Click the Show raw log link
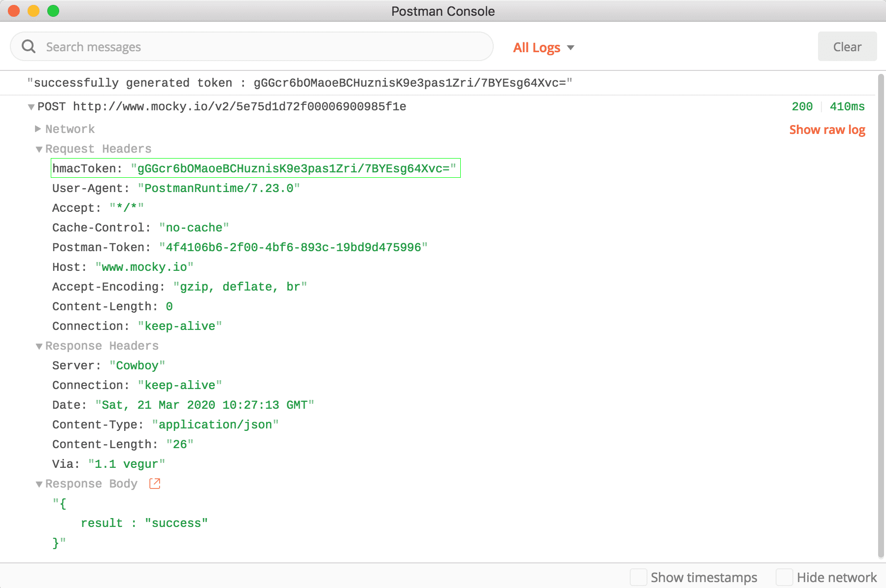886x588 pixels. (827, 130)
